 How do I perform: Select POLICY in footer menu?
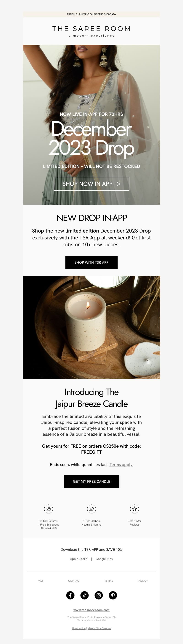(143, 581)
